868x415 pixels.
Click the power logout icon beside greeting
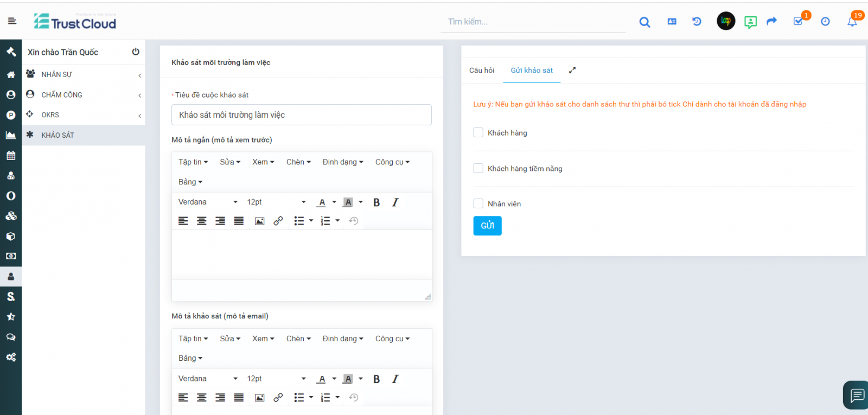point(136,52)
